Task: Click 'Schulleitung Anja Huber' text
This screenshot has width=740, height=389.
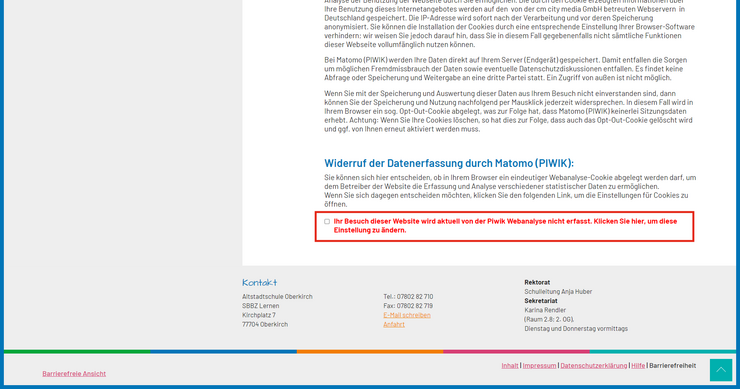Action: click(558, 292)
